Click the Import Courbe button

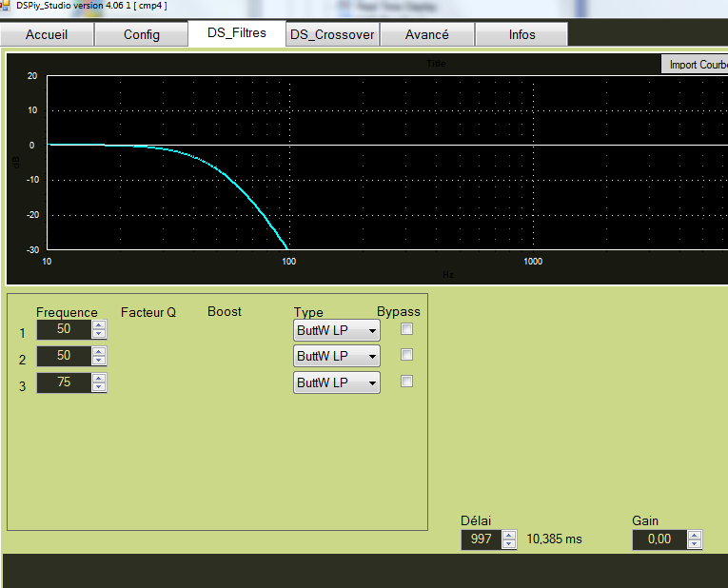(695, 64)
